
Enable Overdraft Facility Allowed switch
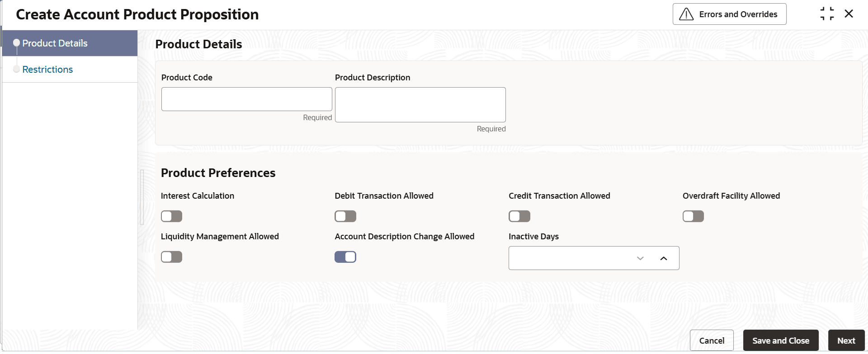point(693,216)
